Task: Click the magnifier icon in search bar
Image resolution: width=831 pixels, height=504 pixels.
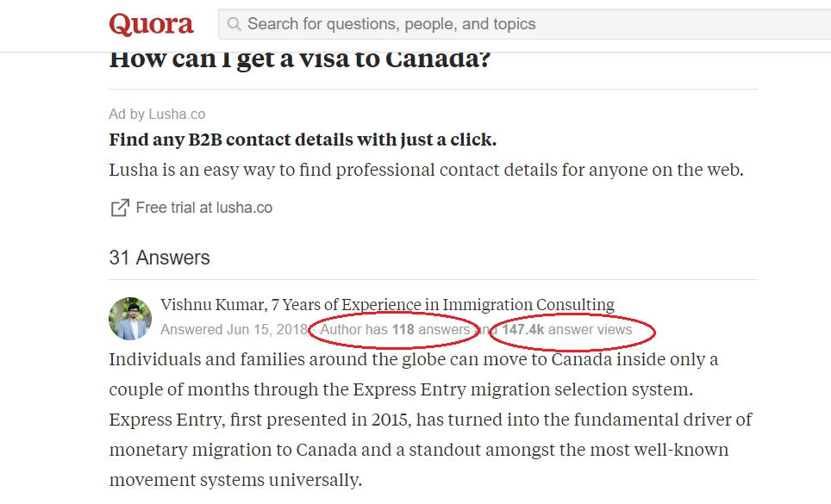Action: click(x=234, y=24)
